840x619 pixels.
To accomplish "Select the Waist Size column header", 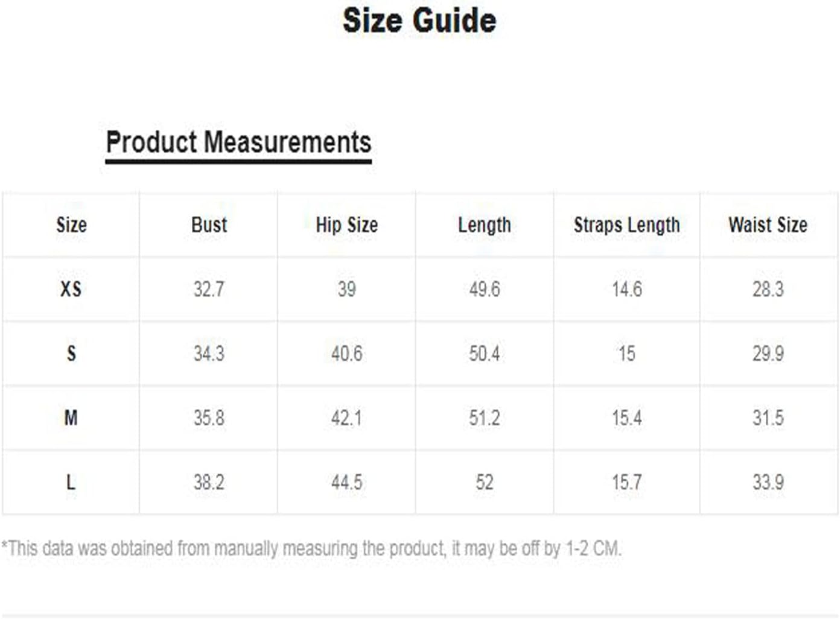I will [x=768, y=225].
